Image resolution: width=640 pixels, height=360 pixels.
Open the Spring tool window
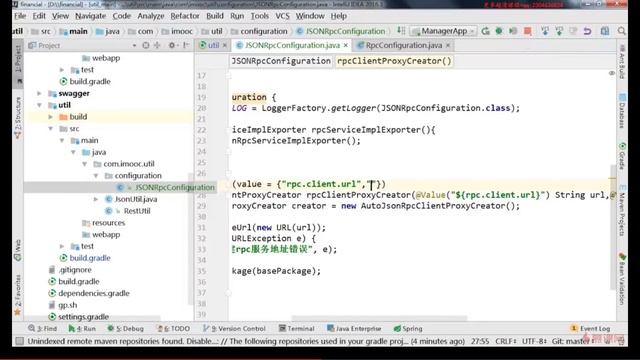[x=408, y=329]
